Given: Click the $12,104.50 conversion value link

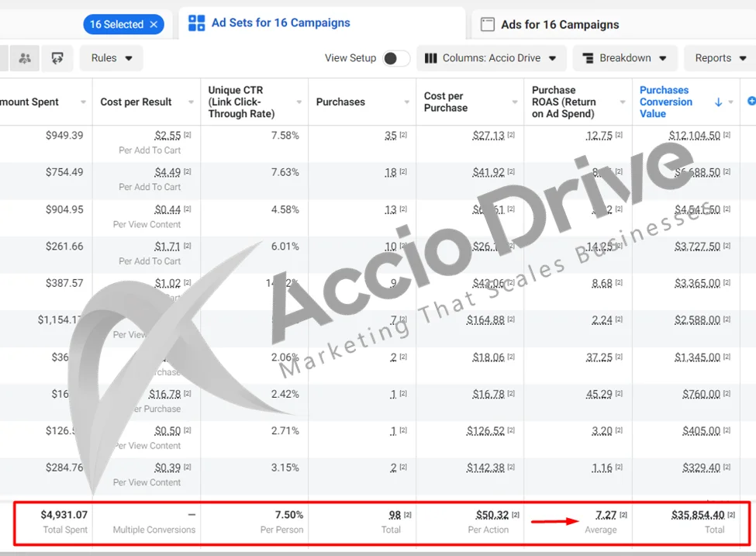Looking at the screenshot, I should pos(695,136).
